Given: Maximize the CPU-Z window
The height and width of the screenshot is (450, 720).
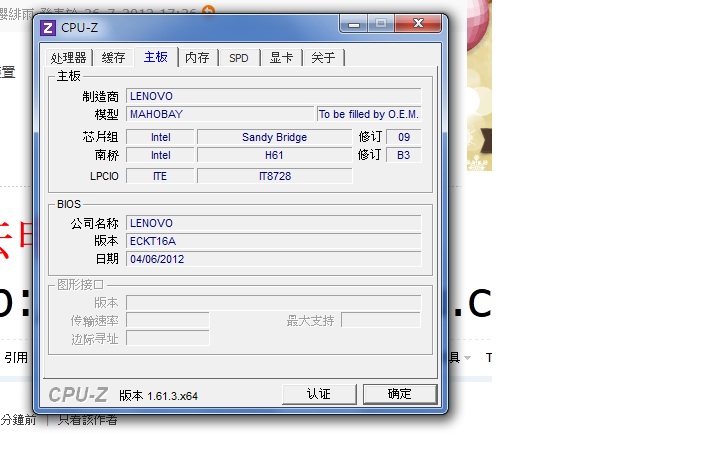Looking at the screenshot, I should (x=380, y=22).
